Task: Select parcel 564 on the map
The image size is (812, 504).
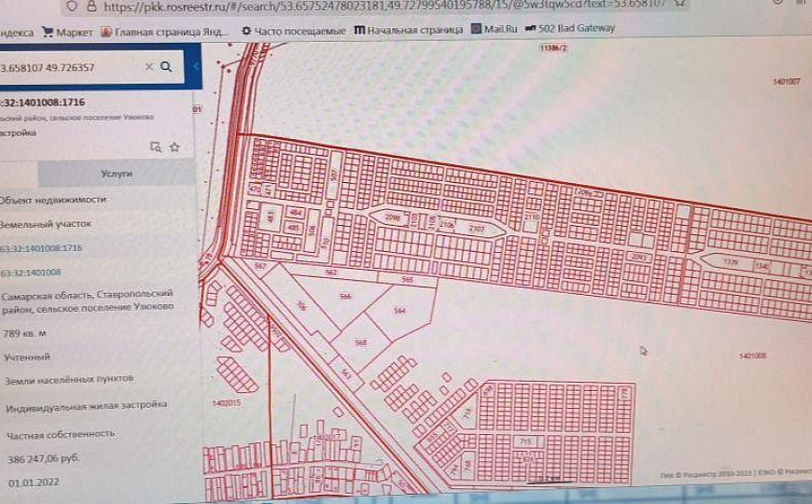Action: click(x=399, y=311)
